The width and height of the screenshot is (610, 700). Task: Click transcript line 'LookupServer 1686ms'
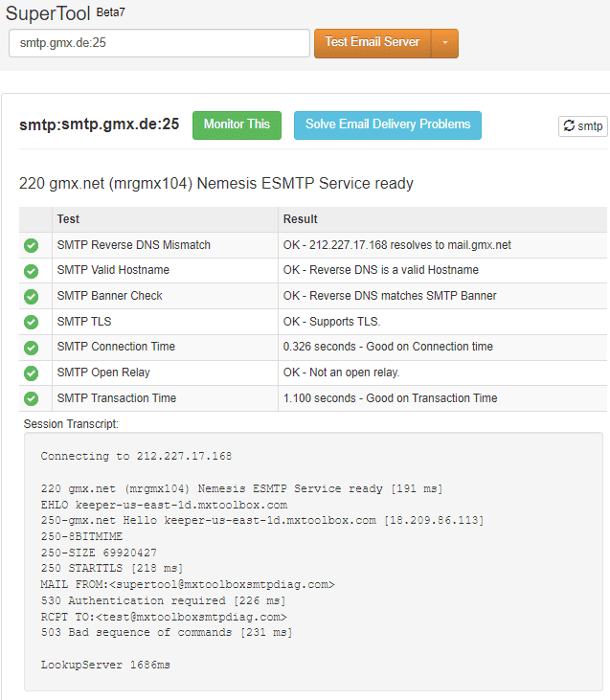pyautogui.click(x=105, y=665)
